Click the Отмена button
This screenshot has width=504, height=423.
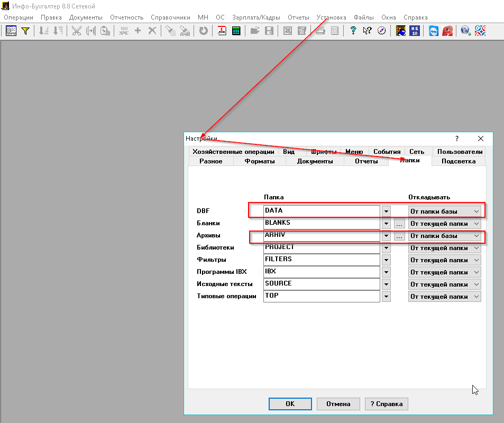pos(338,404)
